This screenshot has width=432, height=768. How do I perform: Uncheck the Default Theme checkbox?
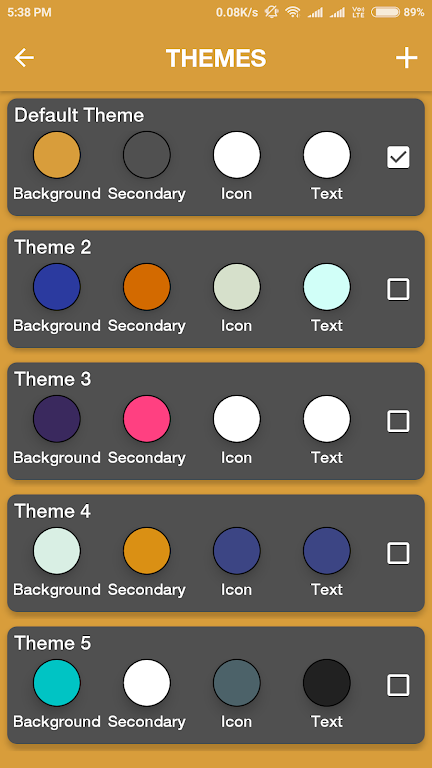[398, 157]
